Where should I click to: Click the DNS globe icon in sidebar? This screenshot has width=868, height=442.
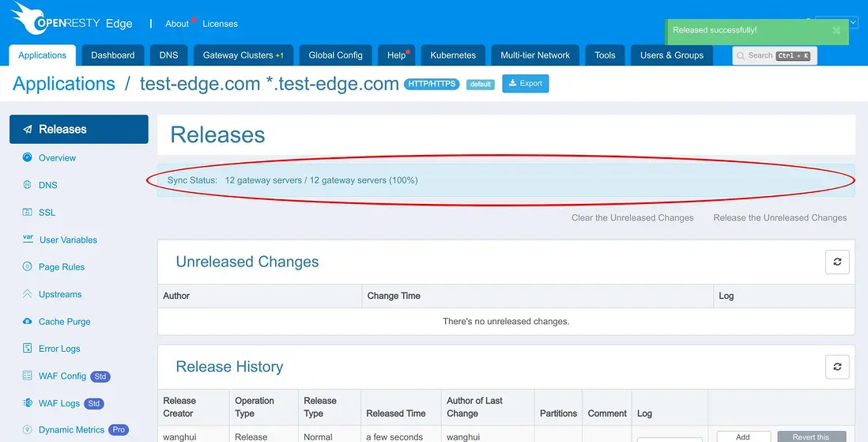click(27, 185)
